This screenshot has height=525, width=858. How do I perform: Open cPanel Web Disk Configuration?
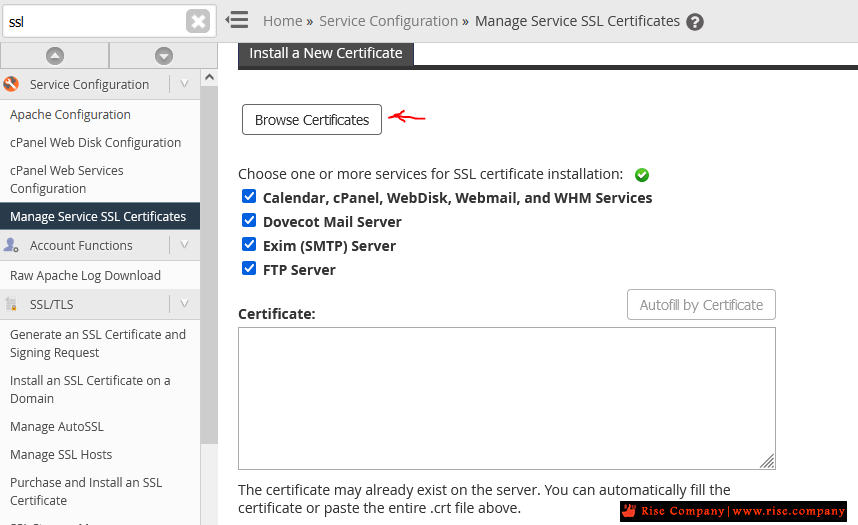[x=95, y=142]
